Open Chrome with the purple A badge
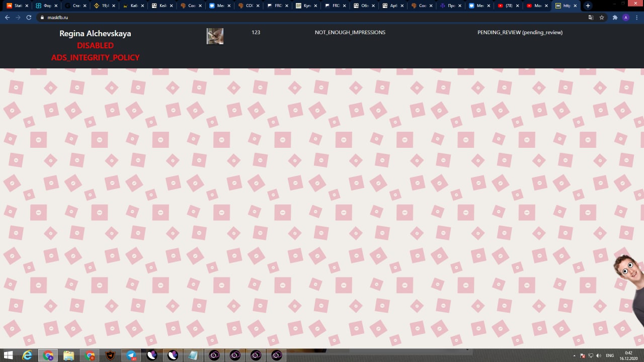The width and height of the screenshot is (644, 362). 48,355
